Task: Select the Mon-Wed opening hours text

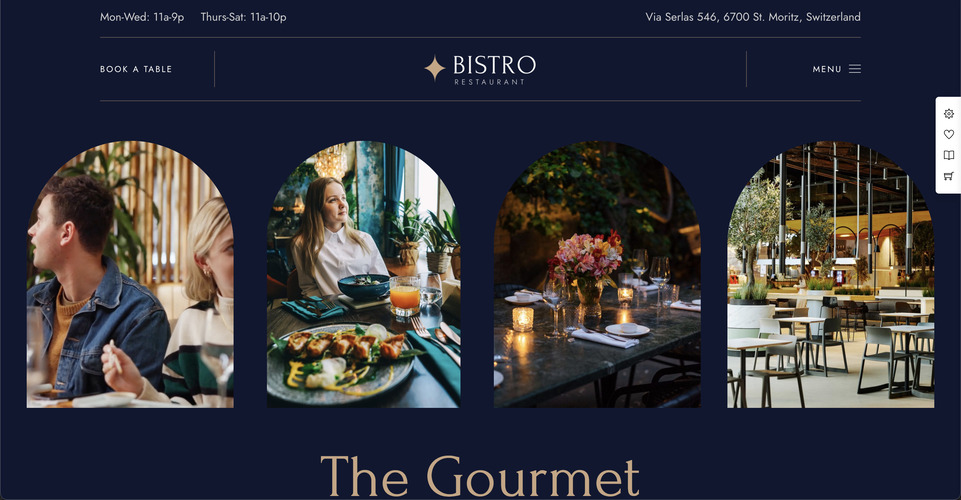Action: (142, 17)
